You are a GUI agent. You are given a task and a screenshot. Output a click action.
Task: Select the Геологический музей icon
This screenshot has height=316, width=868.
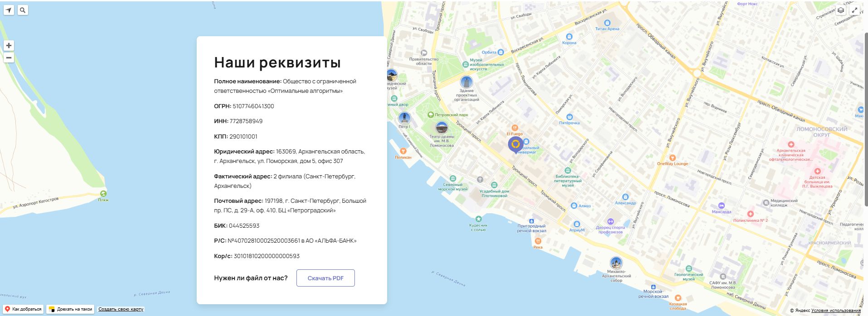689,268
